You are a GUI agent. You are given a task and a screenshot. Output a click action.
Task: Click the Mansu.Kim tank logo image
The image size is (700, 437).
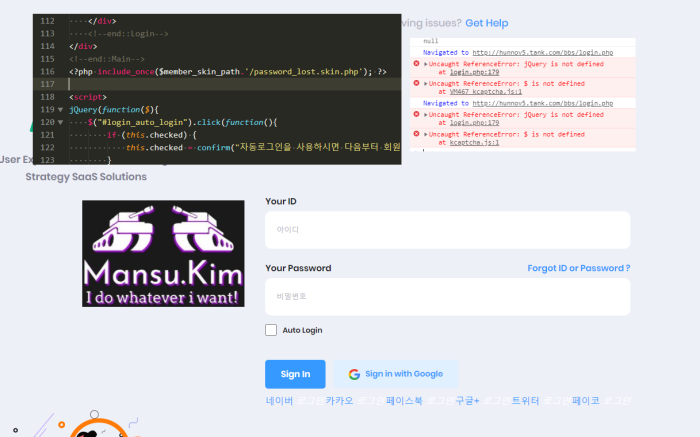point(163,254)
